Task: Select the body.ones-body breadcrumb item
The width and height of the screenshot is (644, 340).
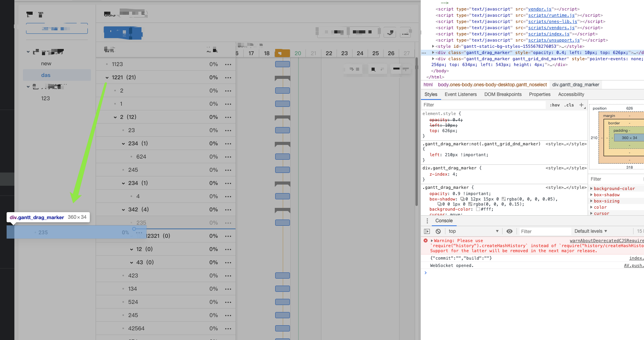Action: coord(492,85)
